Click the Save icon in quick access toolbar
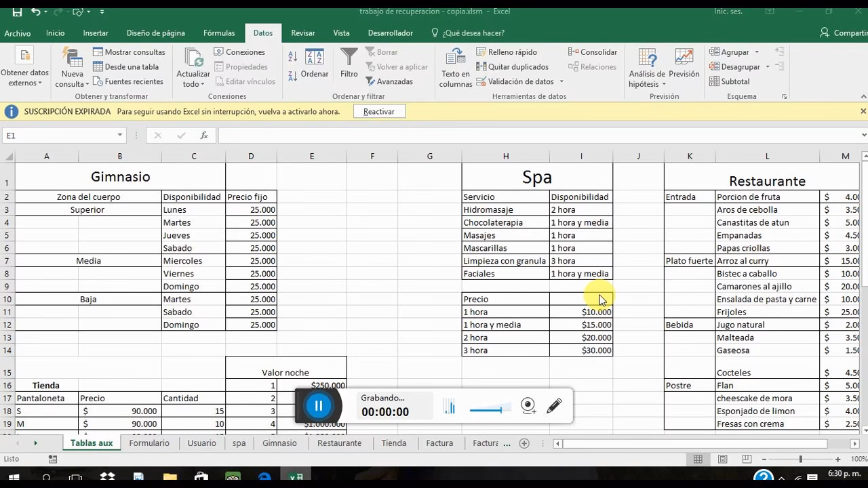Viewport: 868px width, 488px height. (x=16, y=12)
